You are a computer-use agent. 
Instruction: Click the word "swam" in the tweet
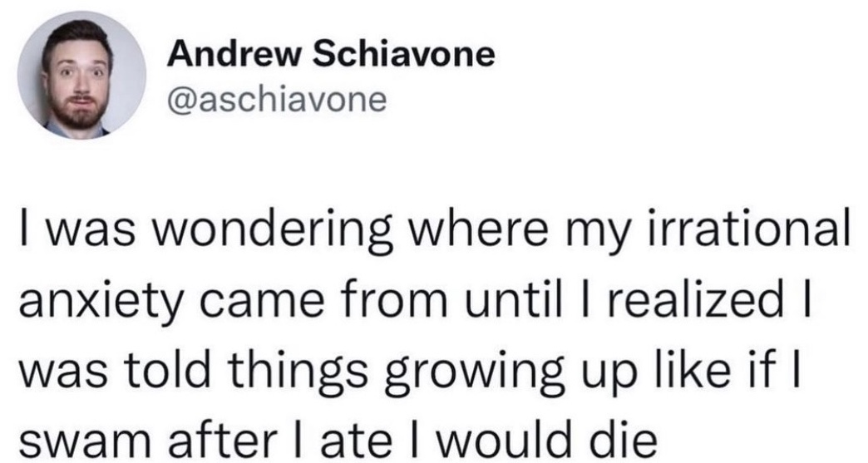[x=73, y=436]
